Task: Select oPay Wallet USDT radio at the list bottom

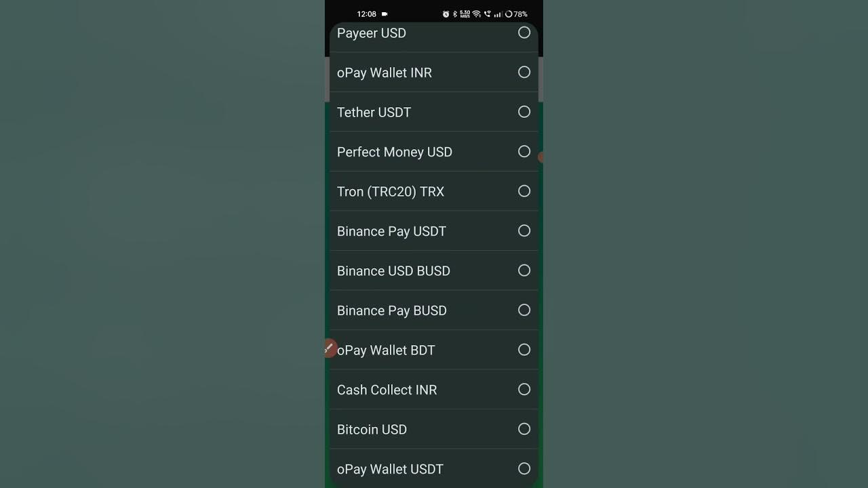Action: [x=524, y=468]
